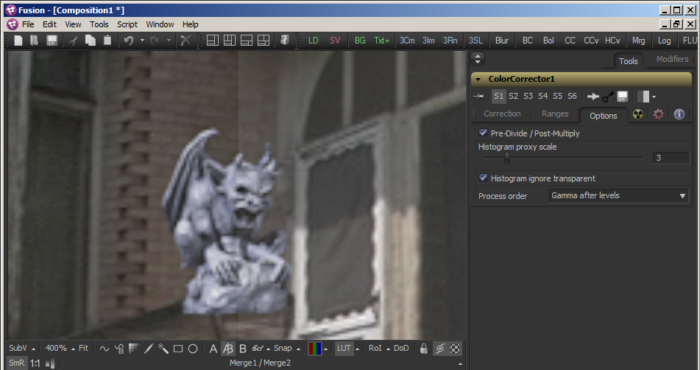
Task: Click the Open file icon in the toolbar
Action: pyautogui.click(x=34, y=41)
